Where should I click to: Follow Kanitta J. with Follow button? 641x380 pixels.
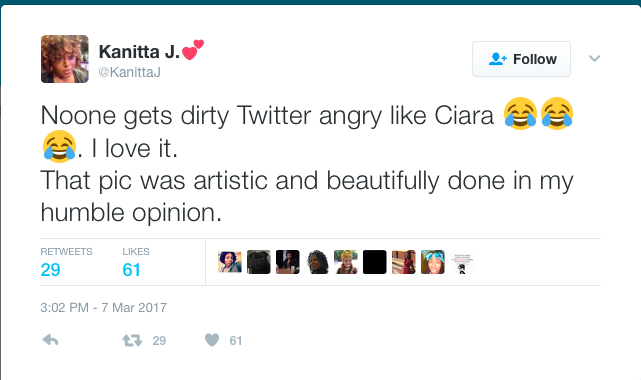tap(521, 59)
